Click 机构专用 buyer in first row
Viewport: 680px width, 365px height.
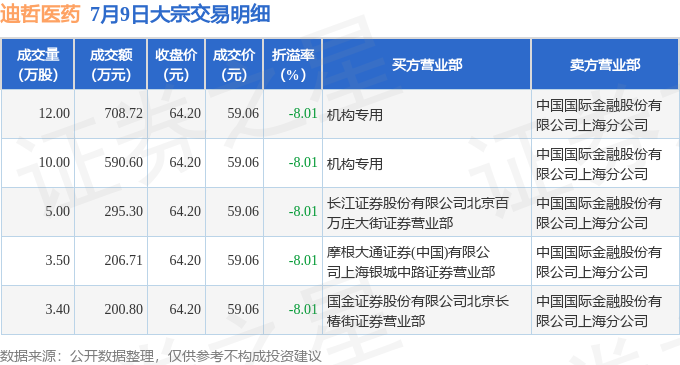pos(355,115)
